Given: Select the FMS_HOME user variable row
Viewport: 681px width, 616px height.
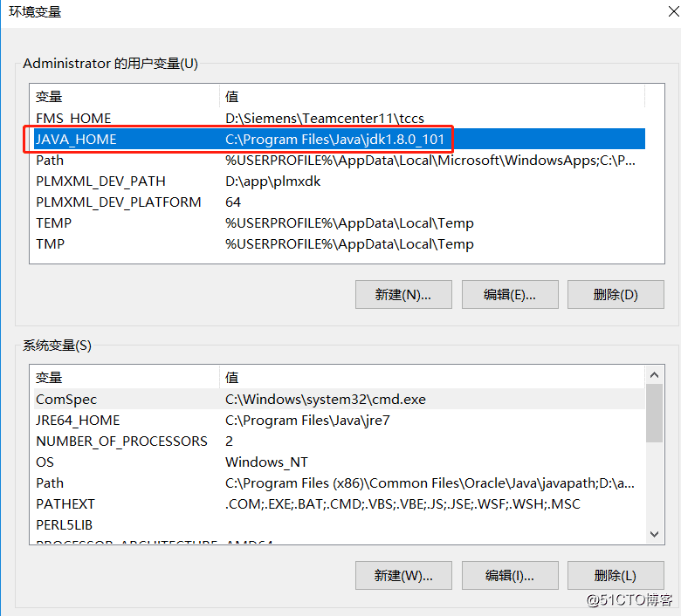Looking at the screenshot, I should [x=340, y=118].
